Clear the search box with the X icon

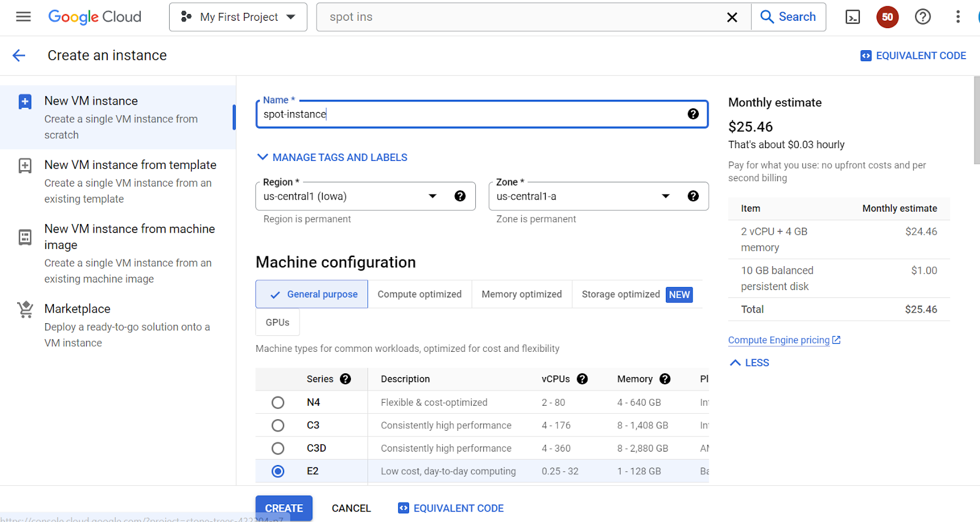pyautogui.click(x=732, y=17)
